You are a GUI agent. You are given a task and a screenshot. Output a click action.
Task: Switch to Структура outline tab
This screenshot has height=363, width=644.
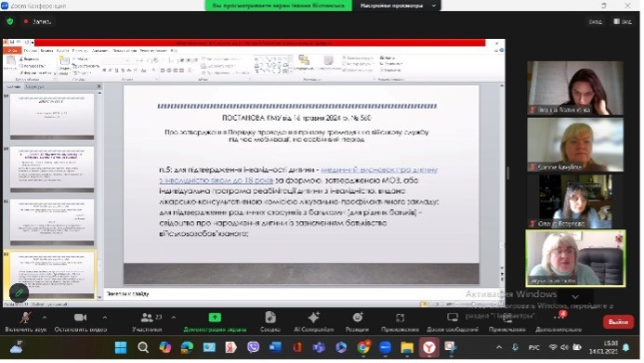click(x=34, y=86)
